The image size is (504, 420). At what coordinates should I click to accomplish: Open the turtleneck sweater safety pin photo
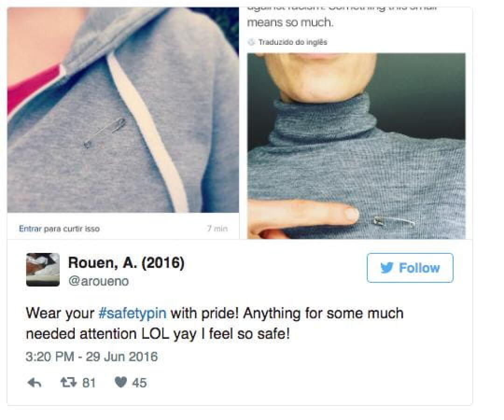coord(356,146)
